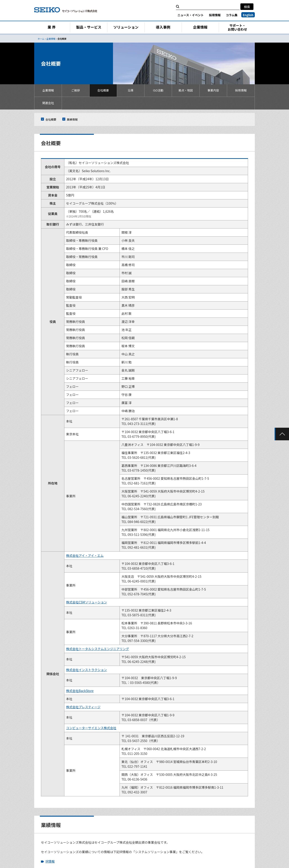The image size is (289, 868).
Task: Click the 大分事業所 address row
Action: tap(184, 638)
